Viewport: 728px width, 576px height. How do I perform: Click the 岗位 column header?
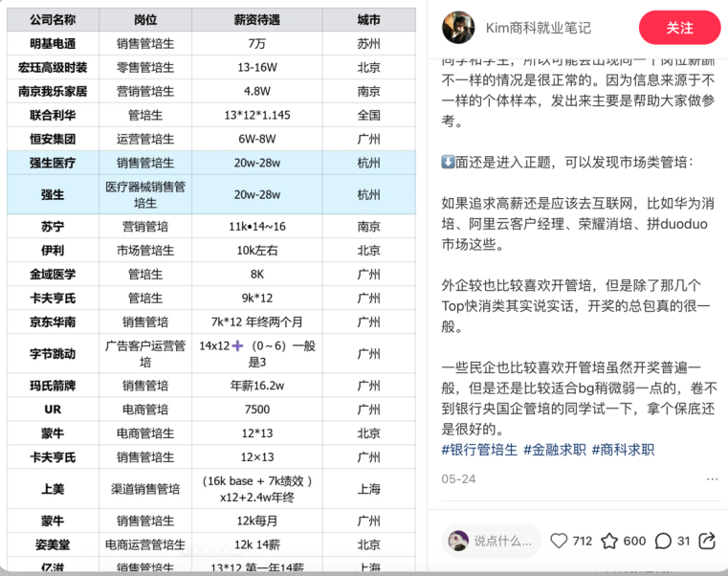click(145, 19)
